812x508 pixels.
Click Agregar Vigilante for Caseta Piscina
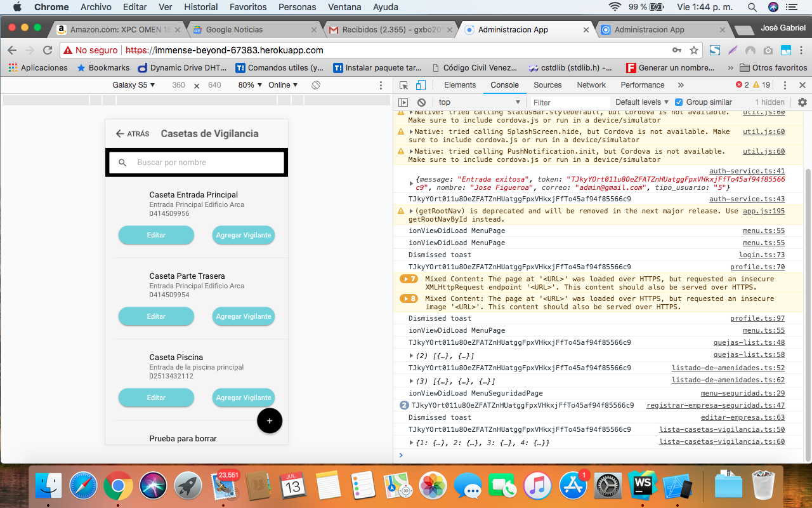coord(244,398)
